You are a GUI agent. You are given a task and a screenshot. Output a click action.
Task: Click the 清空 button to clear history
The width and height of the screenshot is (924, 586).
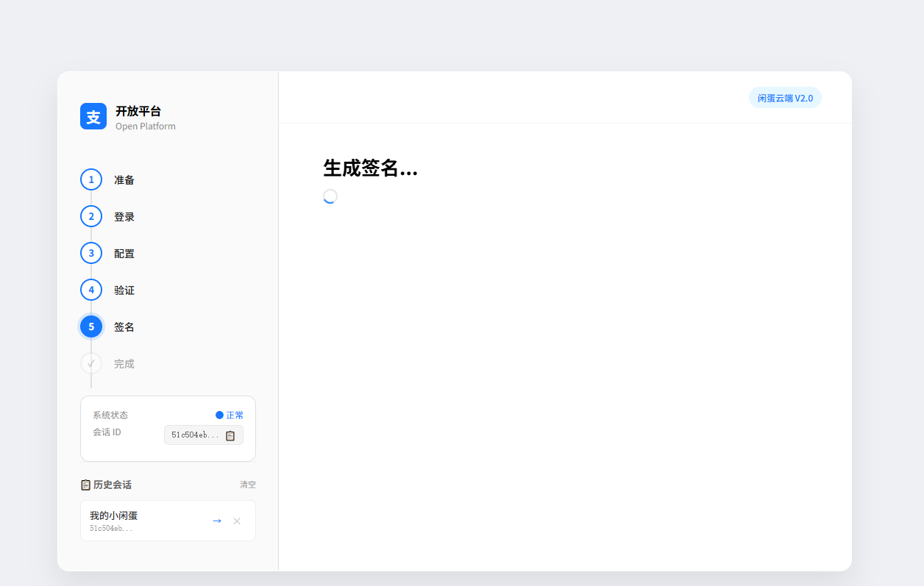point(248,485)
